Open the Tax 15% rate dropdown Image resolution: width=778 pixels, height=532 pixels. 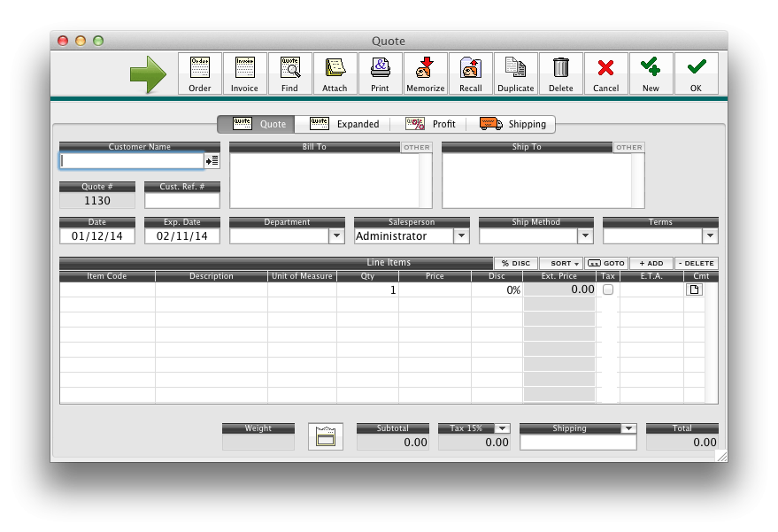[x=502, y=428]
